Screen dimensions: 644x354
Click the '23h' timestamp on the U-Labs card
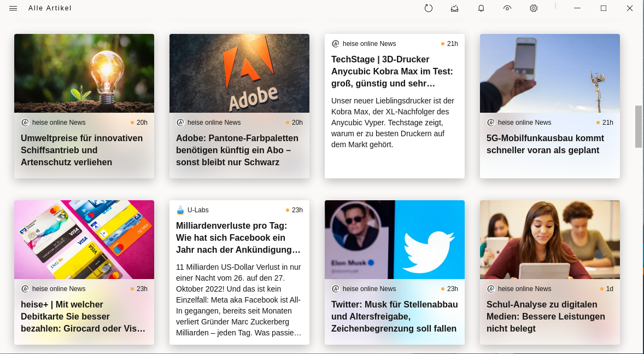pyautogui.click(x=297, y=210)
